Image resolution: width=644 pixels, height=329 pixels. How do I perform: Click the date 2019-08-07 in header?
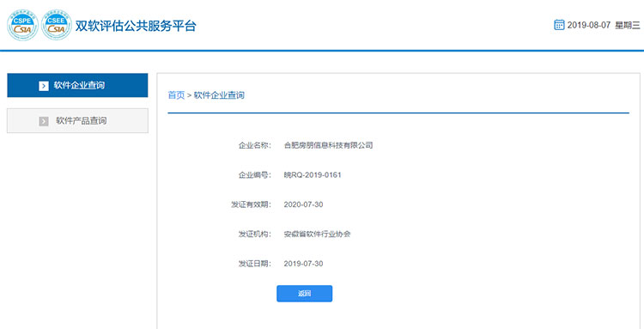(x=589, y=25)
